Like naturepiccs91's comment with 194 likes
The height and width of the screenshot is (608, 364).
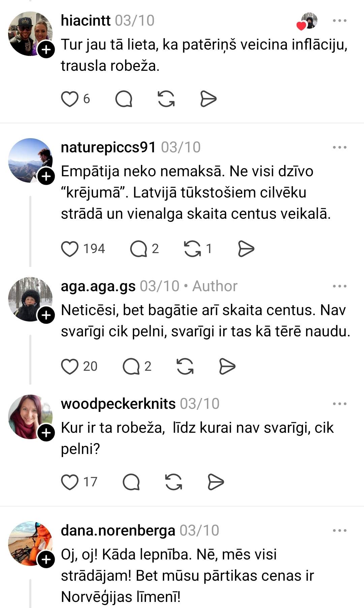[70, 249]
